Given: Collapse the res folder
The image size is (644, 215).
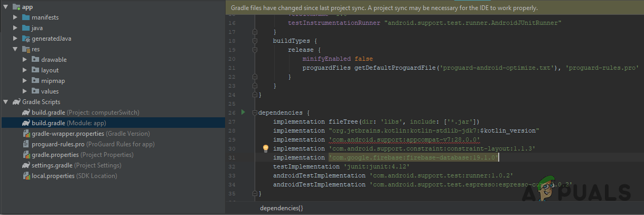Looking at the screenshot, I should pyautogui.click(x=15, y=49).
